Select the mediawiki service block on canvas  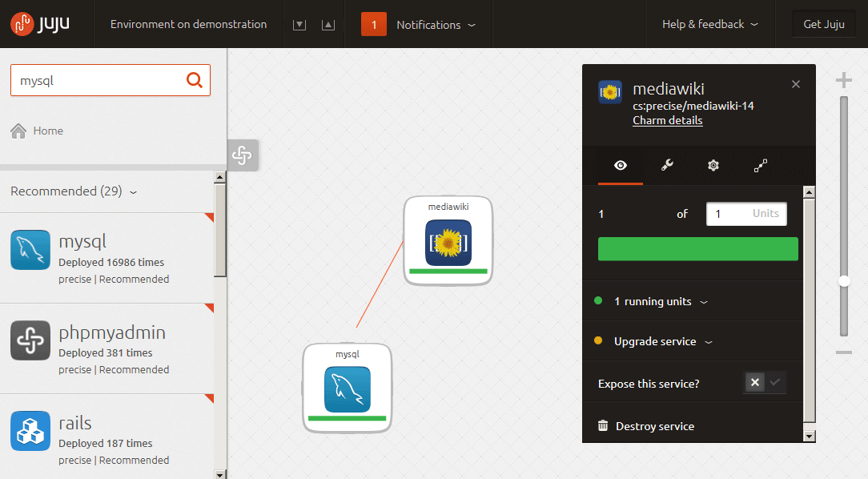(x=448, y=241)
